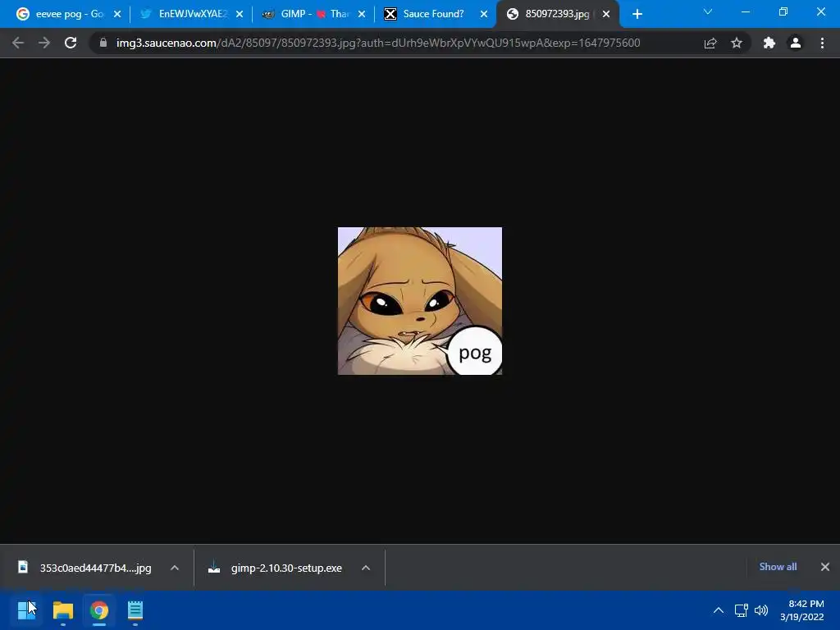Go forward with the forward arrow

coord(44,43)
